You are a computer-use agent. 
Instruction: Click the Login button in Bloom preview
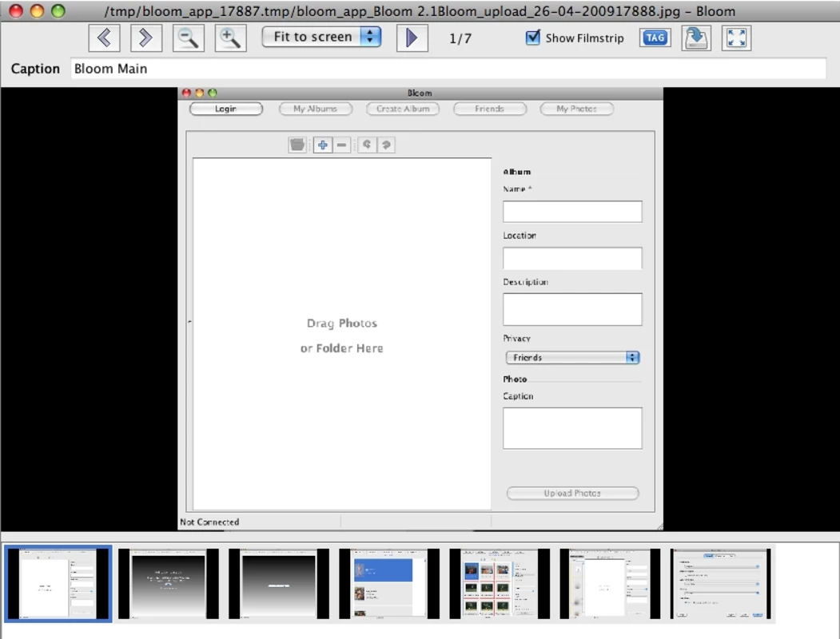pos(226,109)
